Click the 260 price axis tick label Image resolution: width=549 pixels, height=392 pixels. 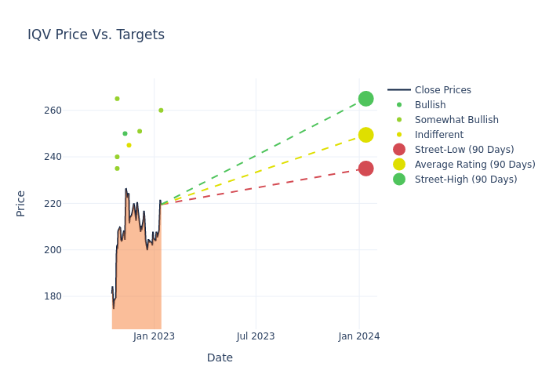pyautogui.click(x=96, y=111)
